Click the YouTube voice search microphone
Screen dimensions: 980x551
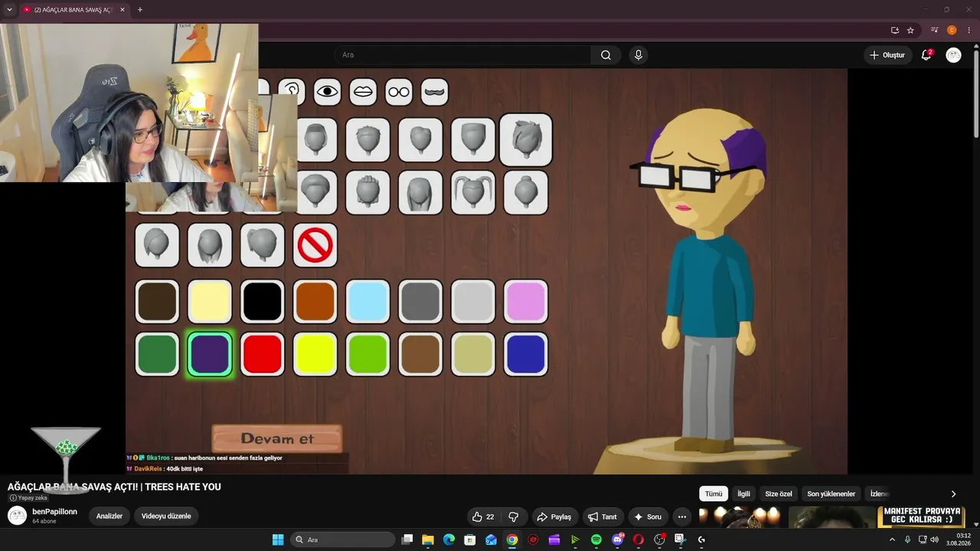(x=638, y=55)
